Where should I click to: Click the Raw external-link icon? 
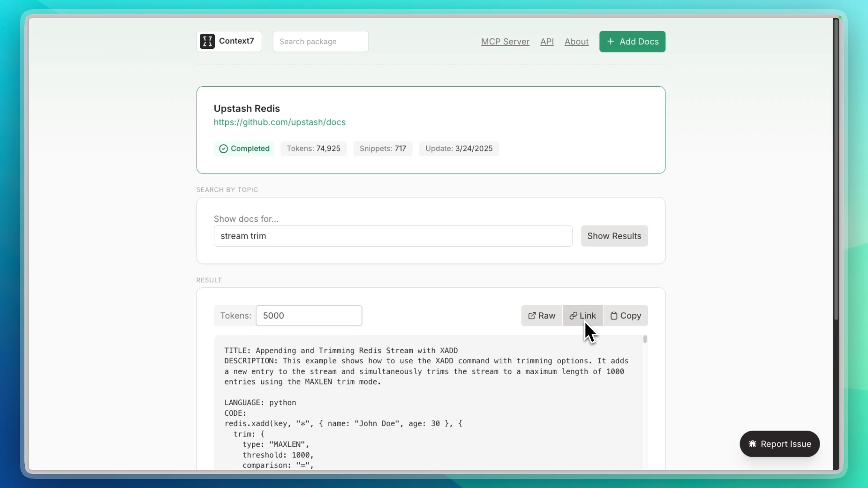[x=532, y=316]
